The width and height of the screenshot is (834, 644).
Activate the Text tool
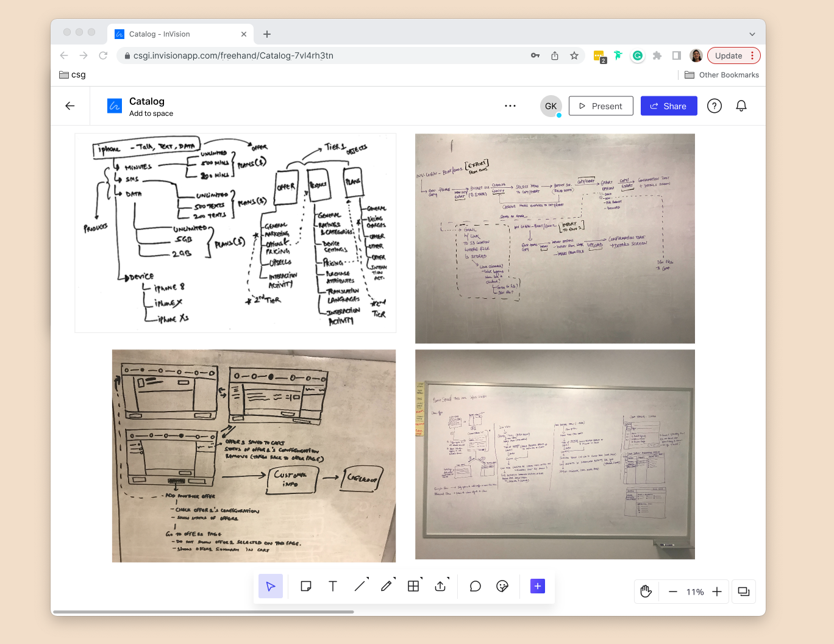click(333, 586)
